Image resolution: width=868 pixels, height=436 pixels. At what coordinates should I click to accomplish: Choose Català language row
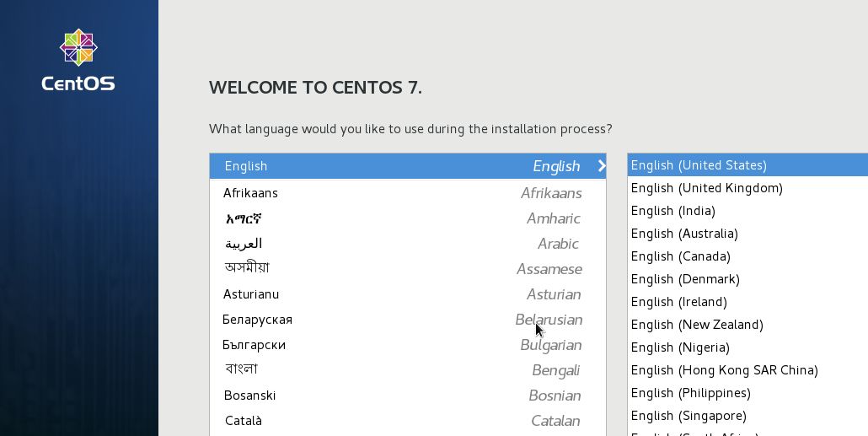[x=408, y=421]
